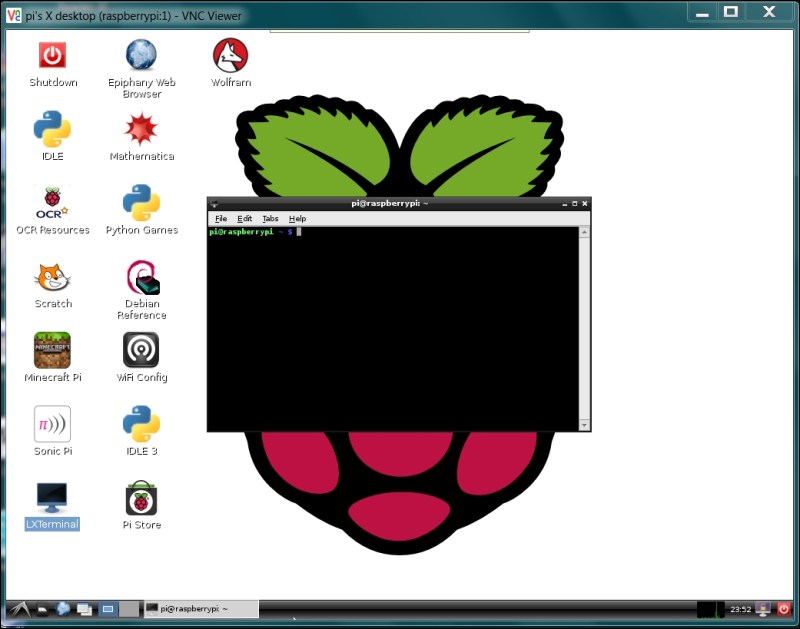Image resolution: width=800 pixels, height=629 pixels.
Task: Launch Scratch from the desktop
Action: (x=52, y=278)
